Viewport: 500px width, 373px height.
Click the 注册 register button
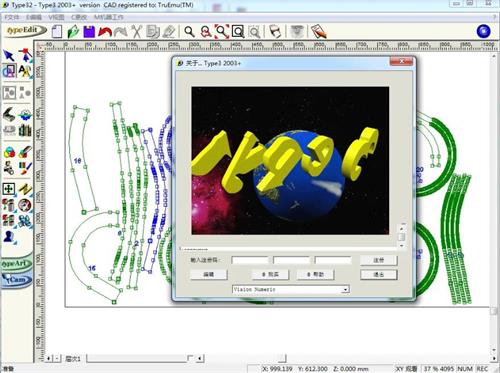coord(379,260)
